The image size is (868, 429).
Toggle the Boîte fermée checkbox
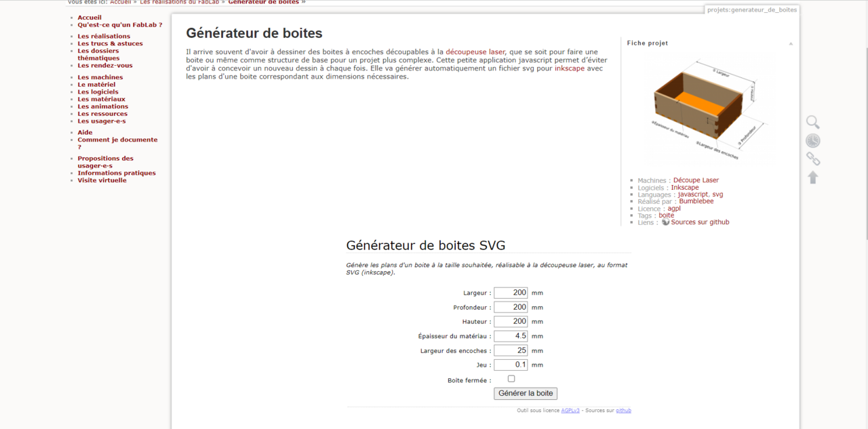511,379
